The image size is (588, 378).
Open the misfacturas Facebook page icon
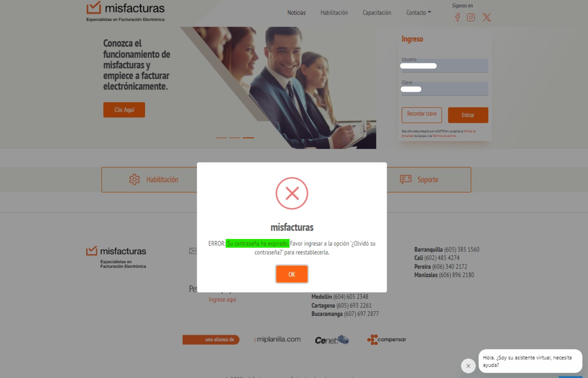point(458,17)
